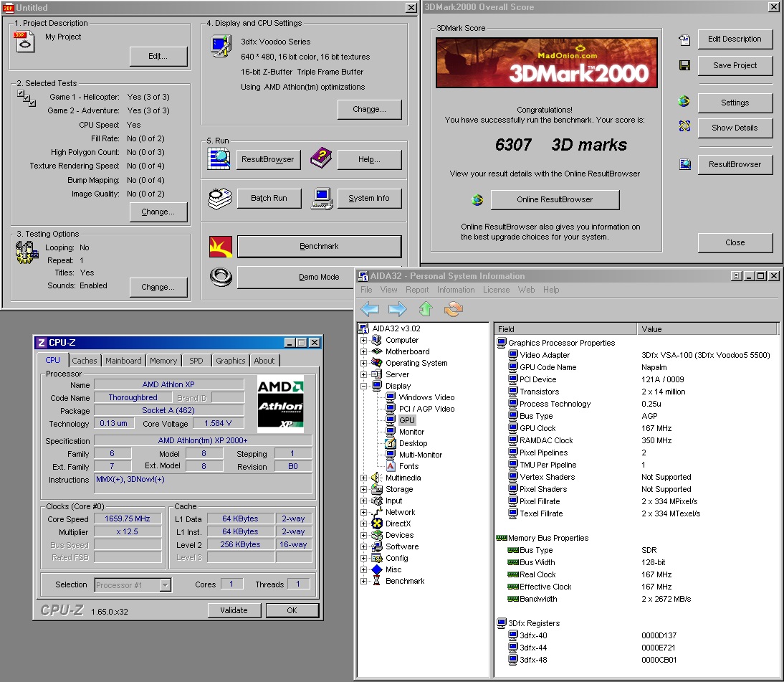Click the Display and CPU Settings monitor icon
The width and height of the screenshot is (784, 682).
coord(221,46)
